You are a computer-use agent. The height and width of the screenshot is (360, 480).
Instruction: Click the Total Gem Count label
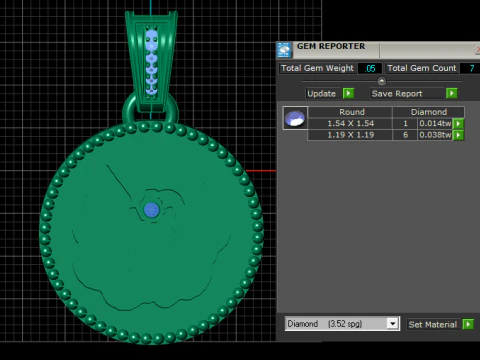click(422, 68)
